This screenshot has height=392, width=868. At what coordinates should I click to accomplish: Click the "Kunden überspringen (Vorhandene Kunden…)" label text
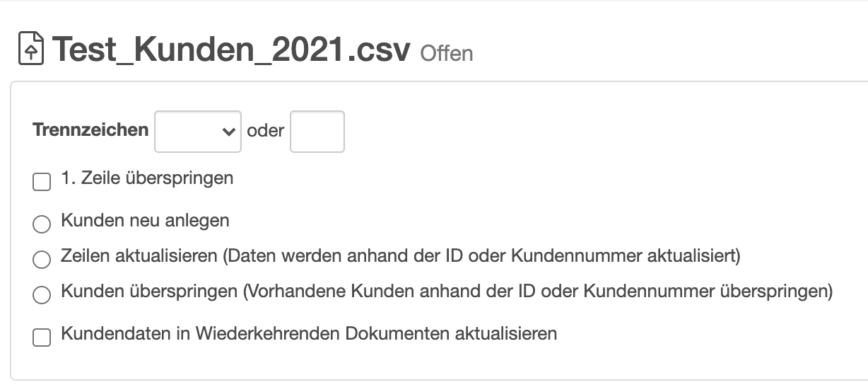[x=447, y=291]
